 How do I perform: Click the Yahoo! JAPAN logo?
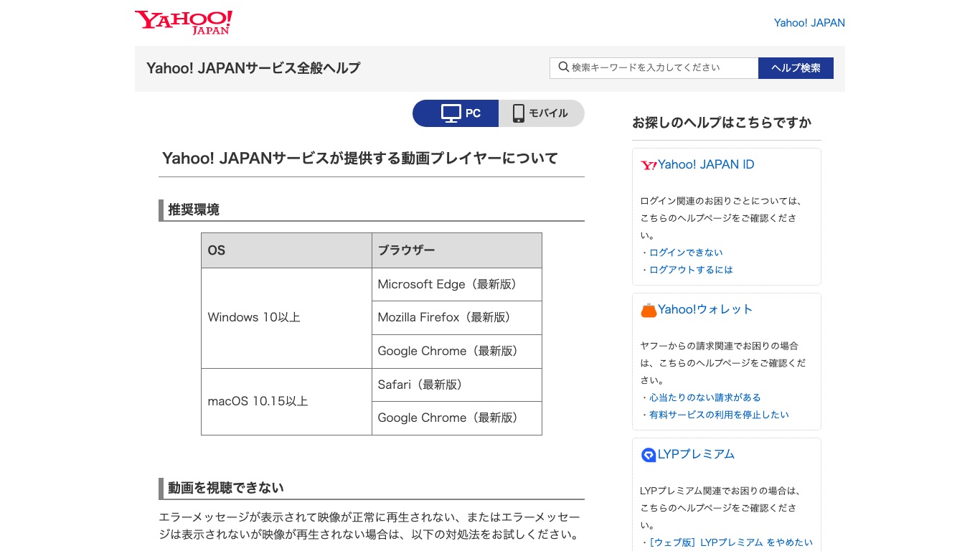[184, 22]
